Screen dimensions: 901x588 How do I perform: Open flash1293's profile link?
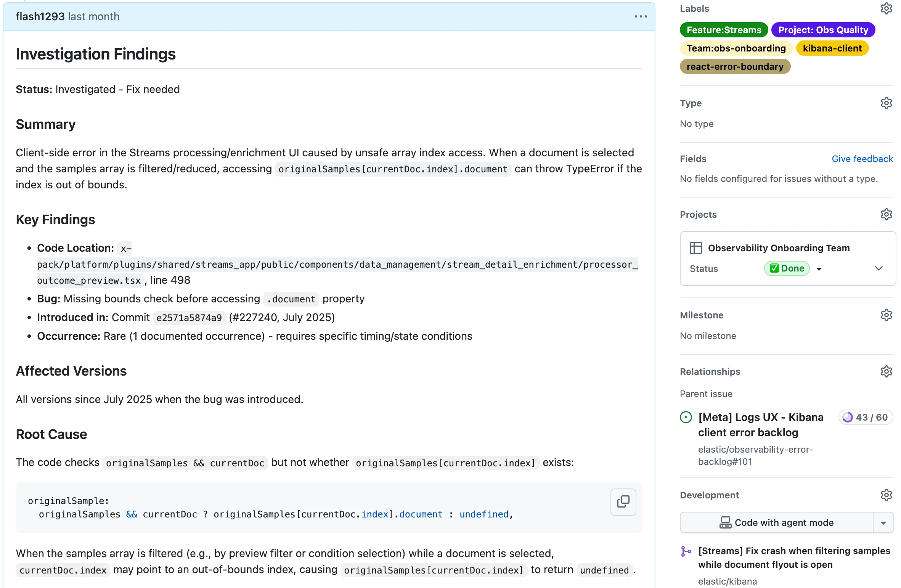click(40, 16)
